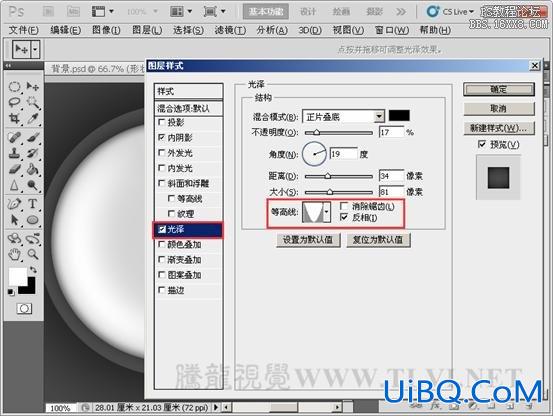Enable the 斜面和浮雕 bevel checkbox
The height and width of the screenshot is (416, 553).
(162, 183)
